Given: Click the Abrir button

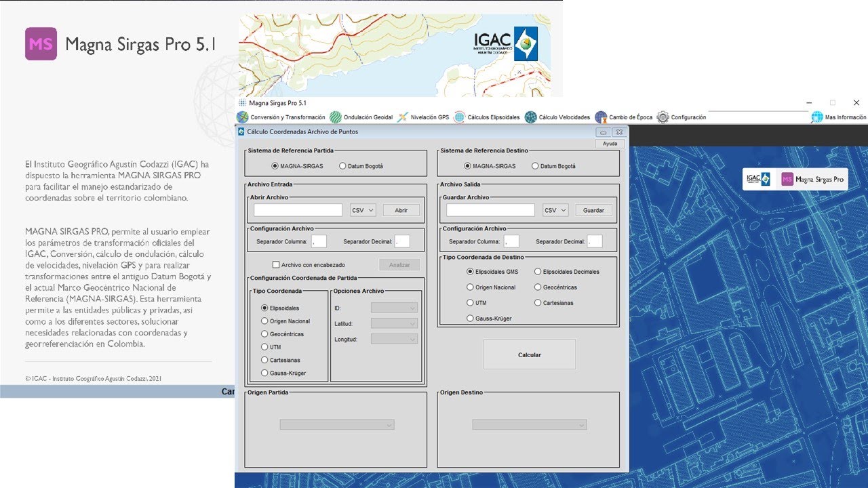Looking at the screenshot, I should [x=401, y=210].
